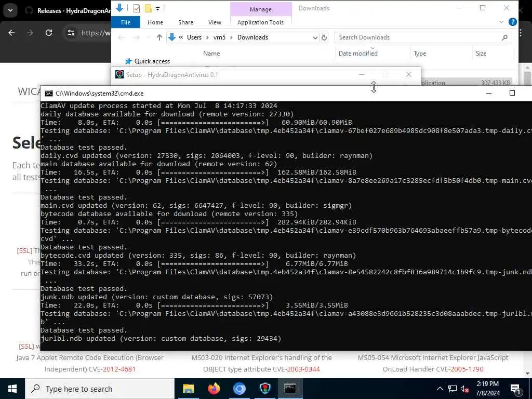532x399 pixels.
Task: Open File Explorer from taskbar
Action: click(x=188, y=389)
